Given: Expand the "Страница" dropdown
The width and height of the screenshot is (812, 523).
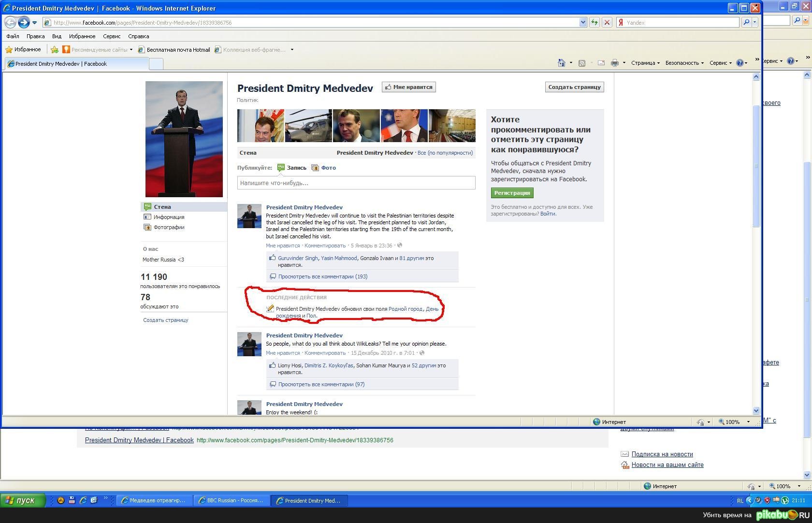Looking at the screenshot, I should (645, 63).
